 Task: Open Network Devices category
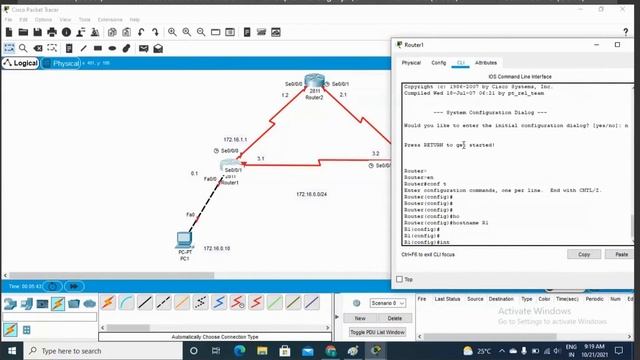(x=10, y=304)
